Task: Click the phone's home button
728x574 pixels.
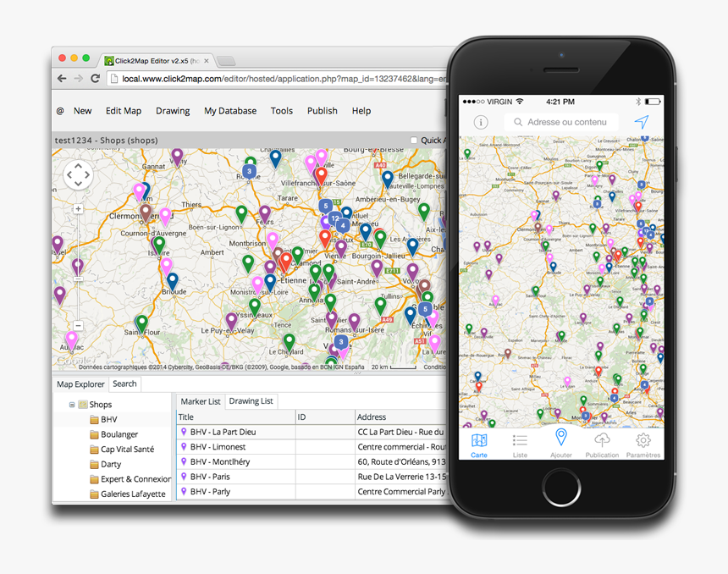Action: (x=561, y=488)
